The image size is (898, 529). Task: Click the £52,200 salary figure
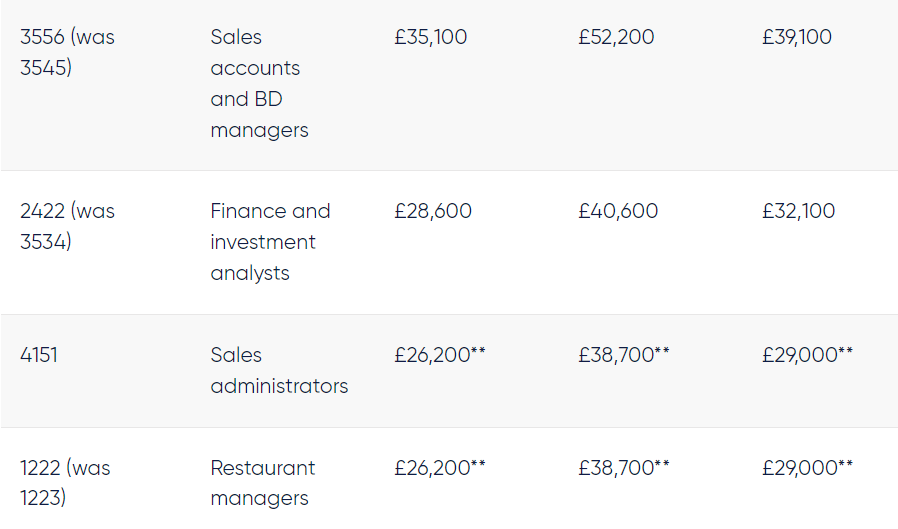pos(616,38)
